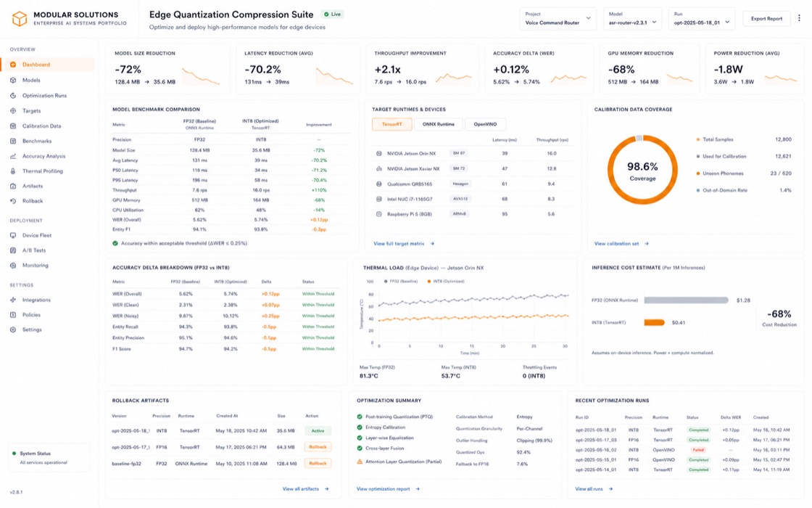Switch to the ONNX Runtime tab
The height and width of the screenshot is (508, 812).
pyautogui.click(x=438, y=124)
